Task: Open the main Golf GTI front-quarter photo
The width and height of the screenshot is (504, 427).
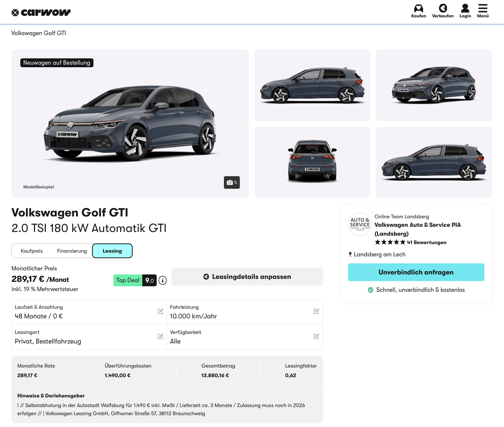Action: tap(130, 123)
